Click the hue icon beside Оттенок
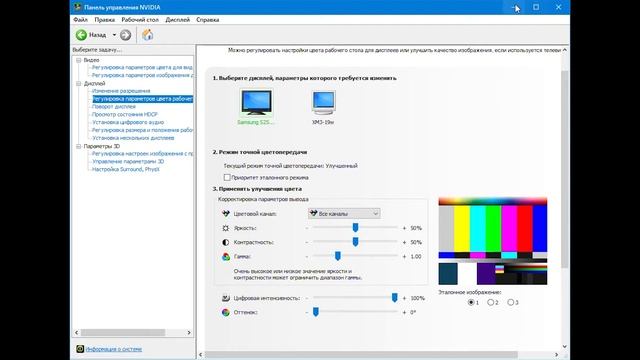This screenshot has width=640, height=360. (x=226, y=312)
